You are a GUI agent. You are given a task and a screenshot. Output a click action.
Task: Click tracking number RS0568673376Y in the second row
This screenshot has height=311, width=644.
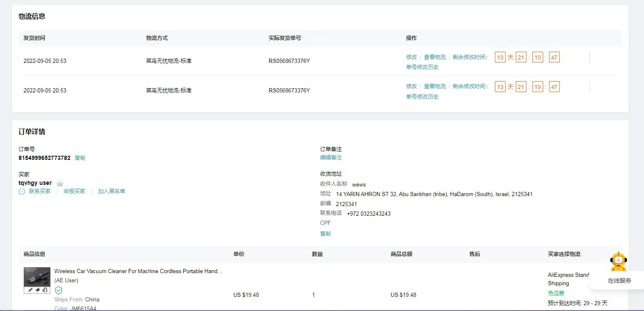click(290, 90)
